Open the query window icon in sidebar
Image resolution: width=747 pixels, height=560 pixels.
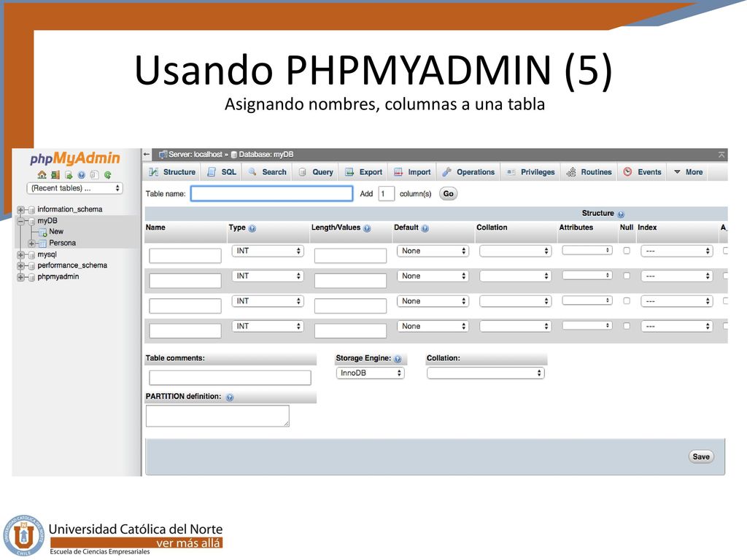[69, 175]
